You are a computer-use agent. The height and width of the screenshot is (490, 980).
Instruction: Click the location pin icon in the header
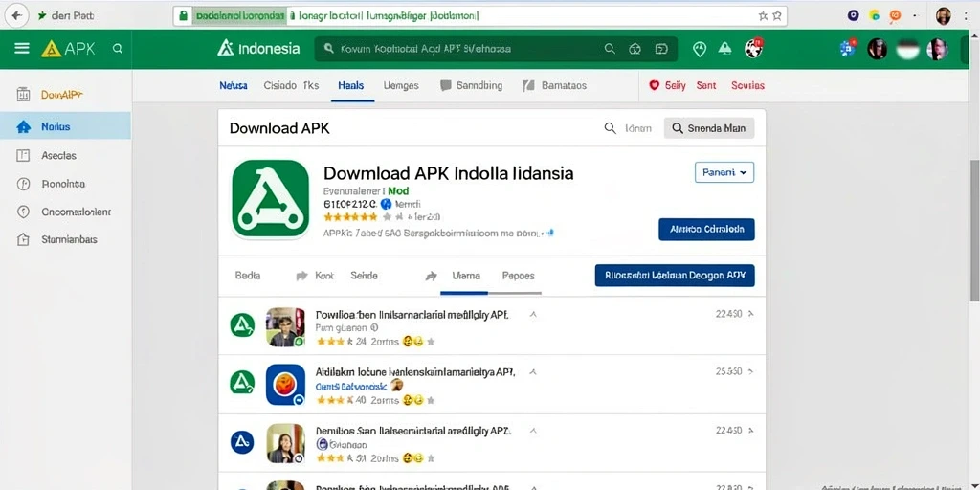tap(700, 49)
